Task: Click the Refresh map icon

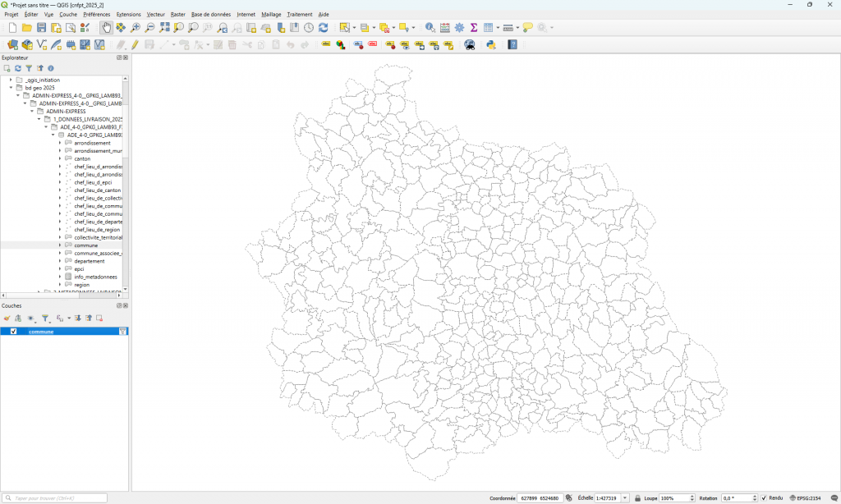Action: point(323,28)
